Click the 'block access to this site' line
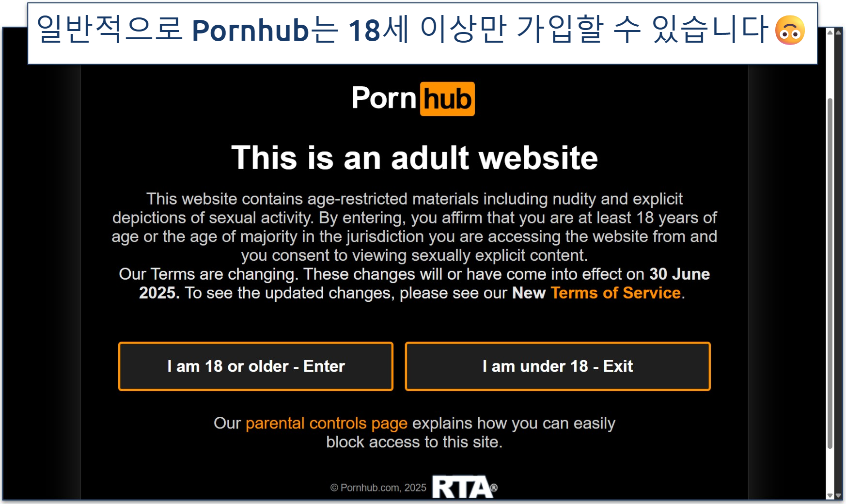846x504 pixels. (x=414, y=442)
